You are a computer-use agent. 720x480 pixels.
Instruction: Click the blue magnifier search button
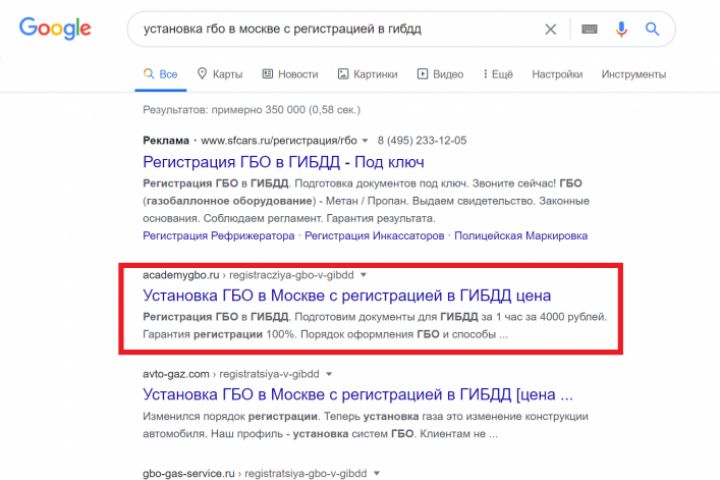652,29
